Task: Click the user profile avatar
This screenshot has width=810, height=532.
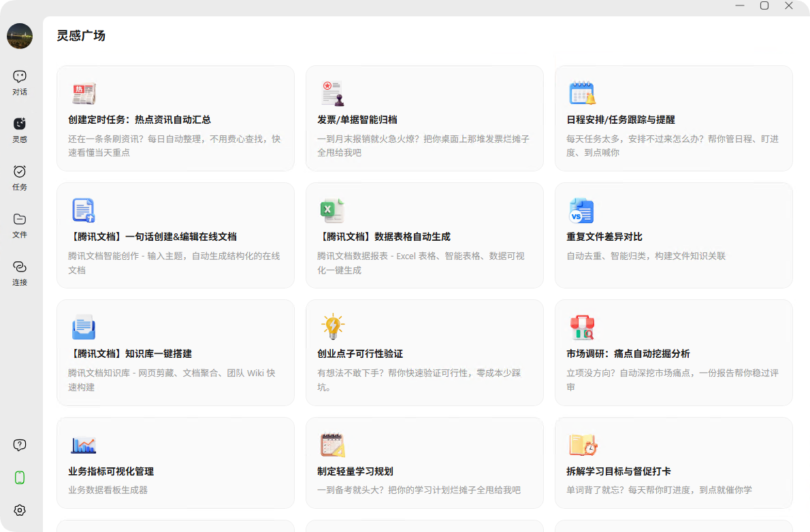Action: 20,36
